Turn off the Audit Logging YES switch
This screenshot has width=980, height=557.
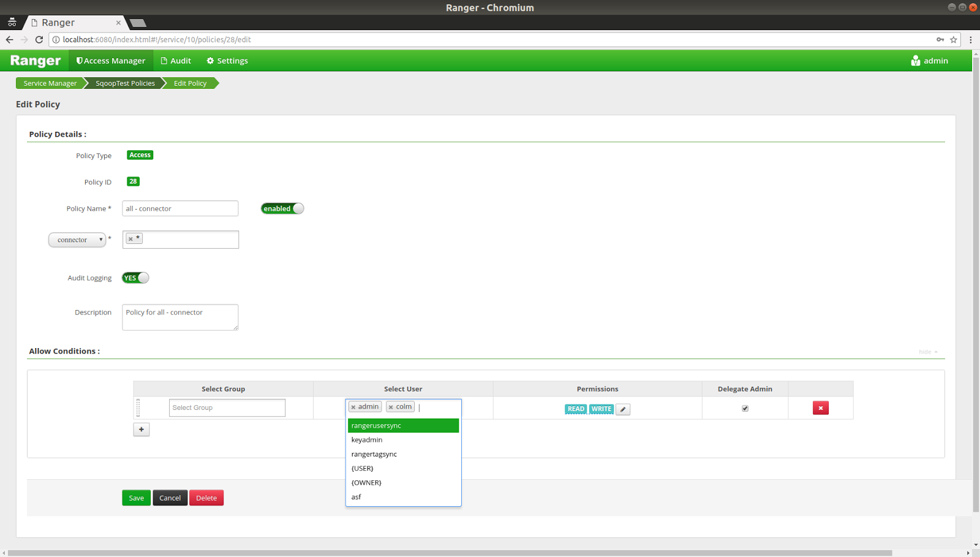point(135,278)
